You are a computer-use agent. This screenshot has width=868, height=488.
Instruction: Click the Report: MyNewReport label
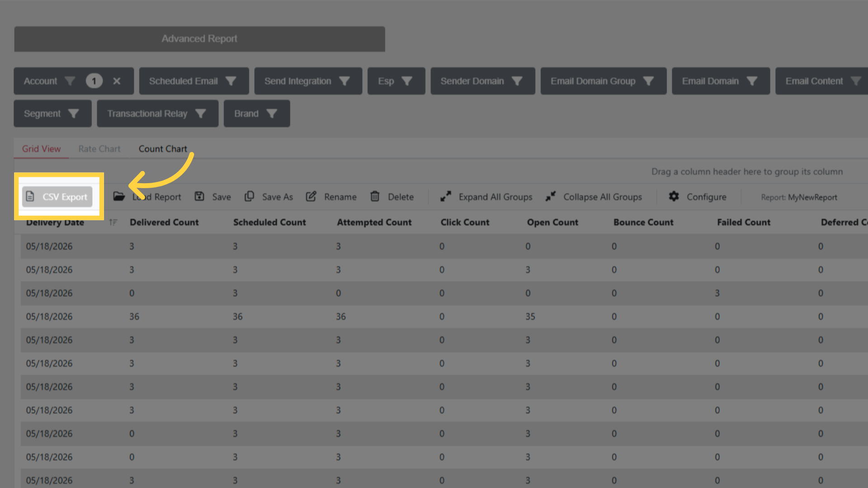(799, 197)
